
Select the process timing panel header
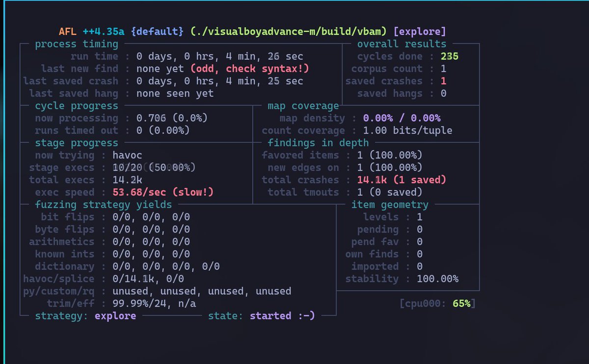[76, 44]
